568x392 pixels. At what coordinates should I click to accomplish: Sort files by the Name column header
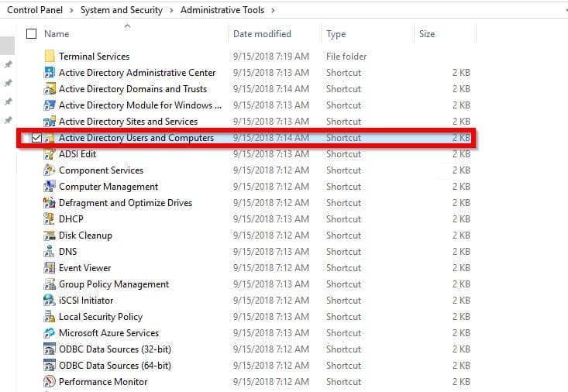click(57, 34)
